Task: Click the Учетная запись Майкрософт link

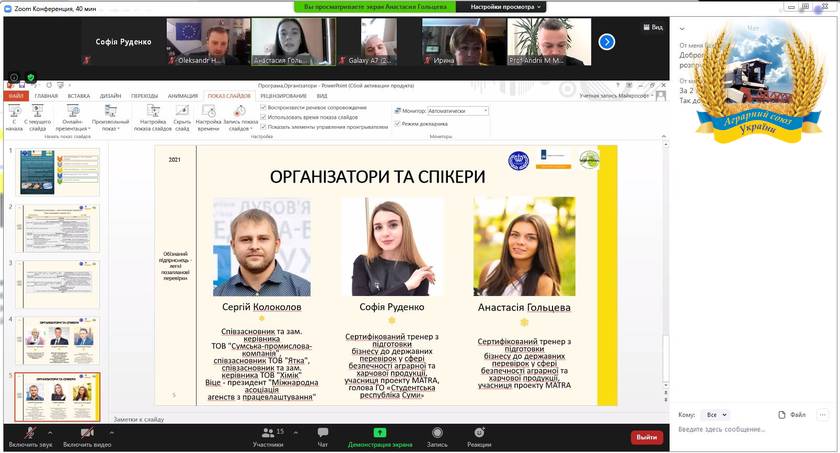Action: [616, 96]
